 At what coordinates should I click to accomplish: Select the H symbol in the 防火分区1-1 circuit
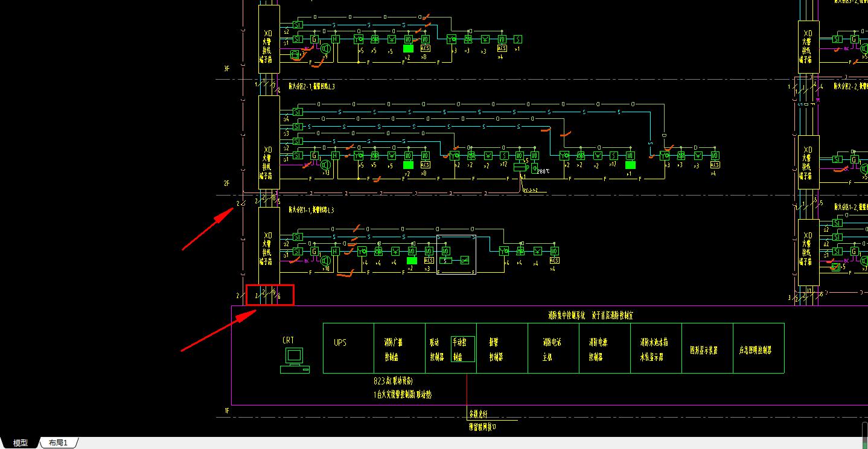coord(335,251)
